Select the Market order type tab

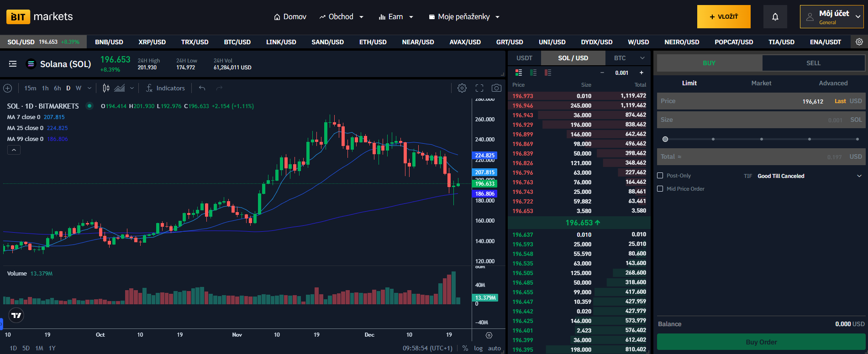coord(761,83)
